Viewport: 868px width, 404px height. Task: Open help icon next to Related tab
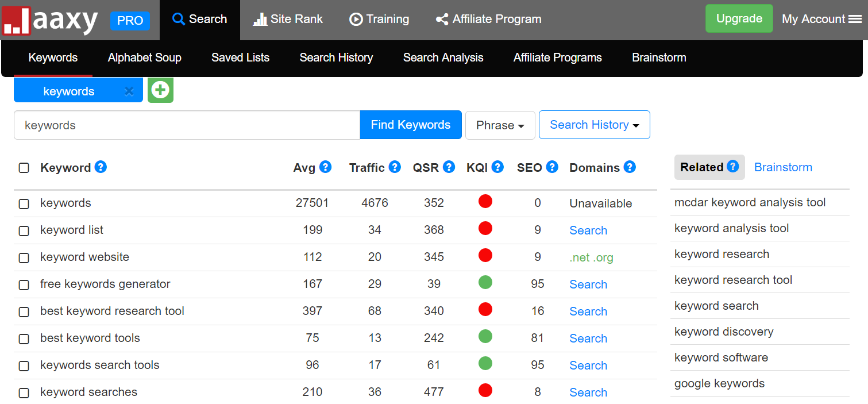(732, 166)
